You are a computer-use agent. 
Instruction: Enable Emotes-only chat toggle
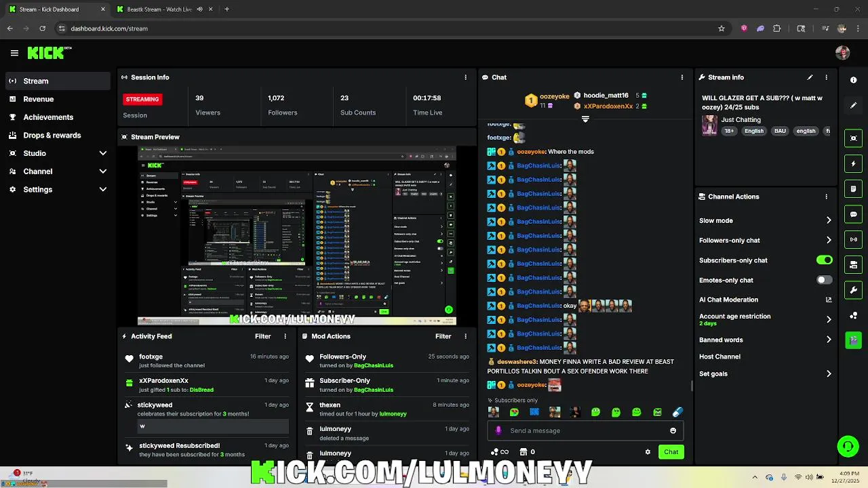[x=825, y=280]
